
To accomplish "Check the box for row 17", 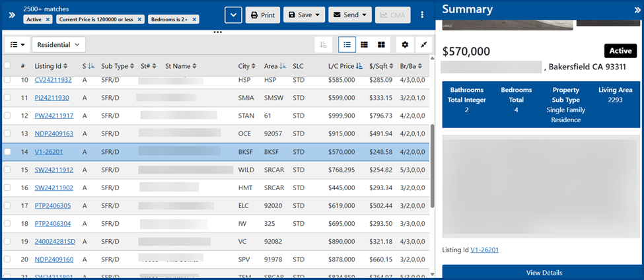I will 7,205.
